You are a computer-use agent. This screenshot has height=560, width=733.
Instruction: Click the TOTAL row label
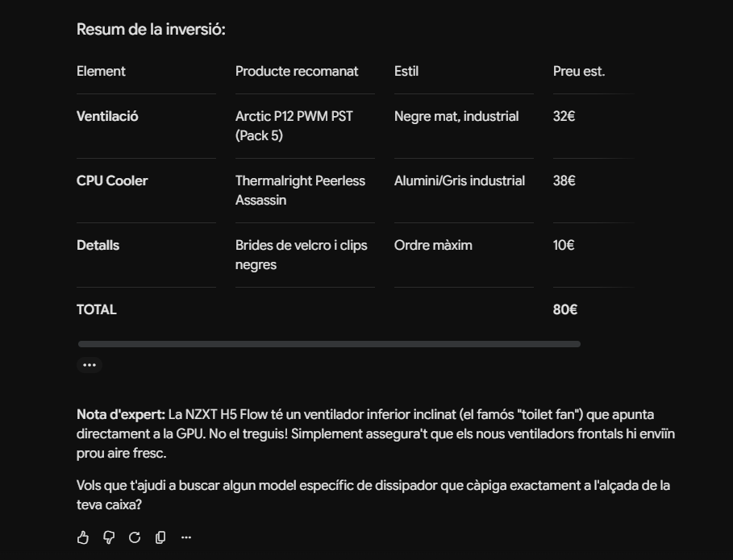coord(96,309)
